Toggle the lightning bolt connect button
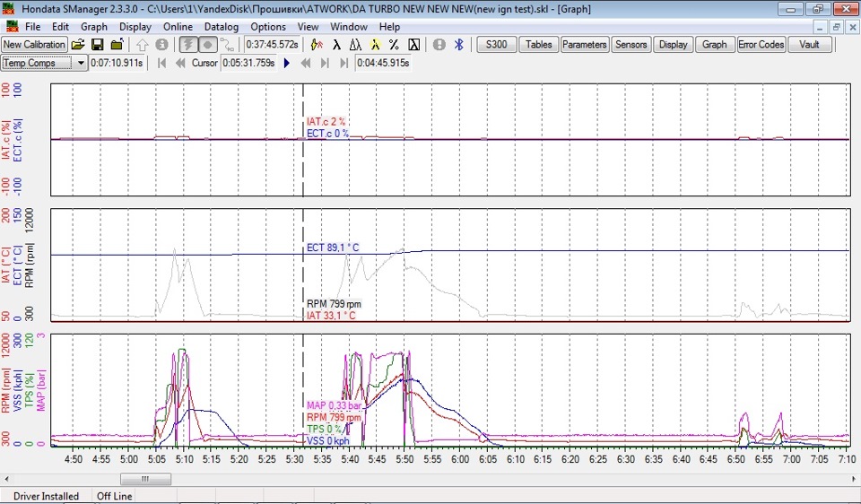Image resolution: width=861 pixels, height=504 pixels. click(x=188, y=45)
